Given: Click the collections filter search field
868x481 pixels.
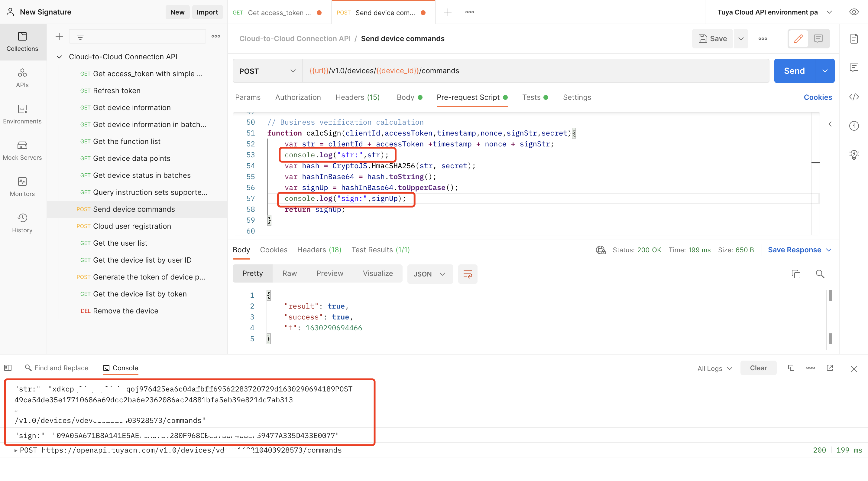Looking at the screenshot, I should pyautogui.click(x=138, y=36).
